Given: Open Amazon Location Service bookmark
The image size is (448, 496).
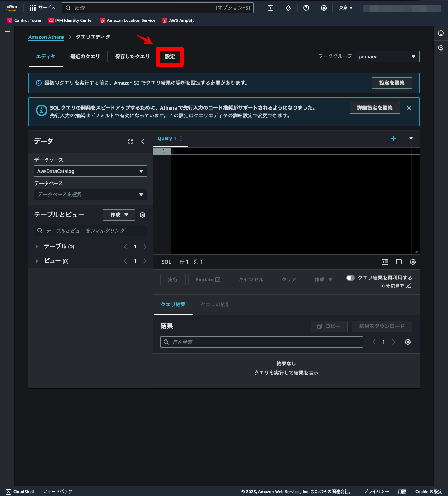Looking at the screenshot, I should (x=128, y=20).
